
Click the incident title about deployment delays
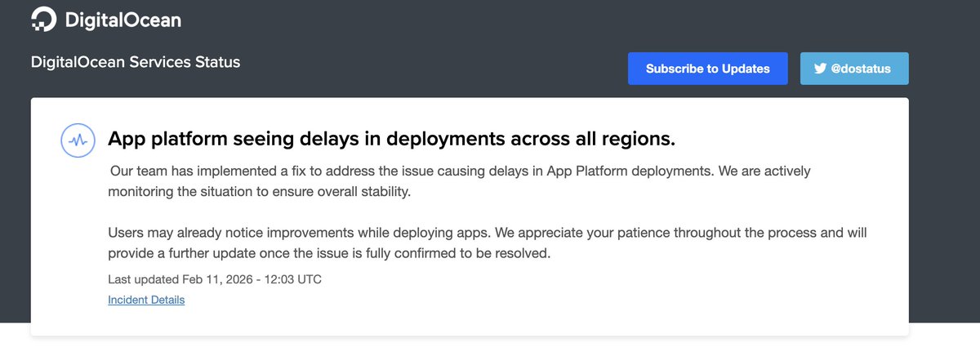[x=392, y=140]
